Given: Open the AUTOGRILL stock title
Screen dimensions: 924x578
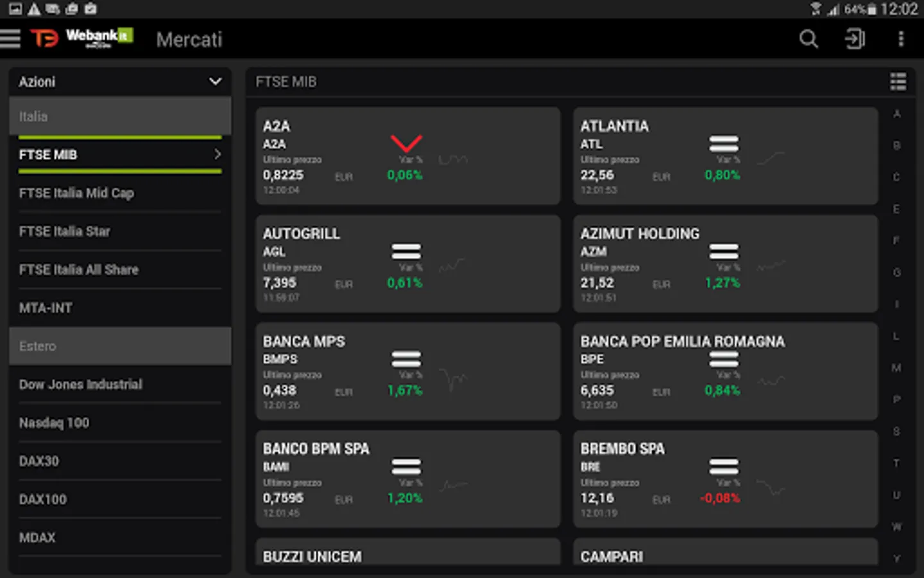Looking at the screenshot, I should coord(301,234).
